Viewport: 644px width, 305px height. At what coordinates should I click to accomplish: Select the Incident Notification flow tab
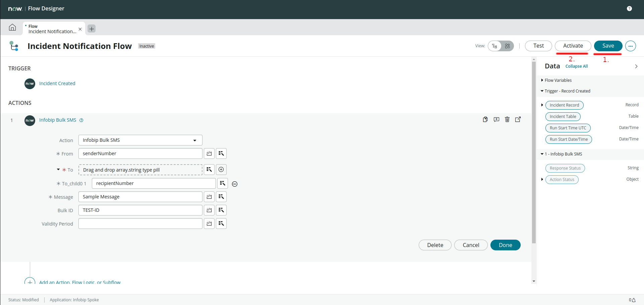click(52, 29)
